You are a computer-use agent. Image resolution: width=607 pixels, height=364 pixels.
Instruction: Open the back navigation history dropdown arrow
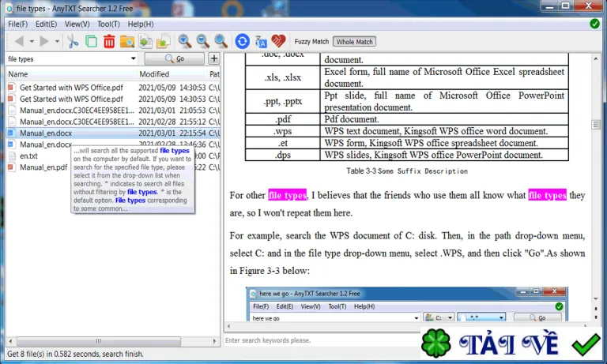32,41
